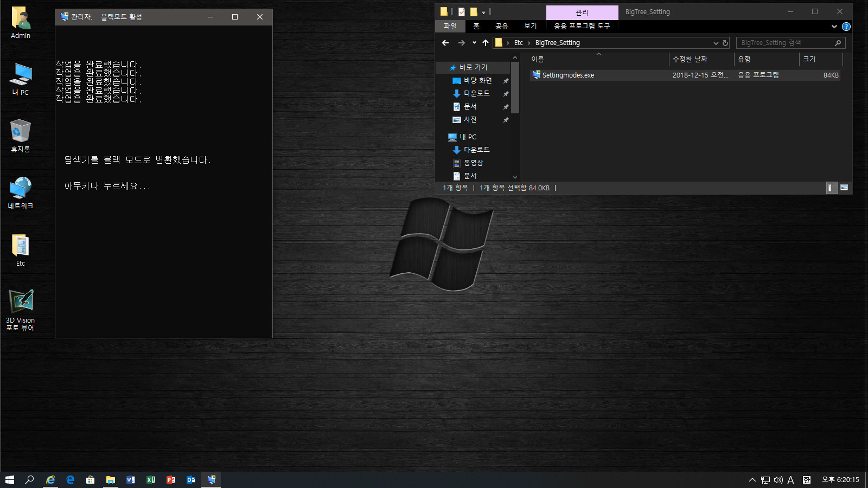Open the 공유 ribbon tab

(502, 26)
